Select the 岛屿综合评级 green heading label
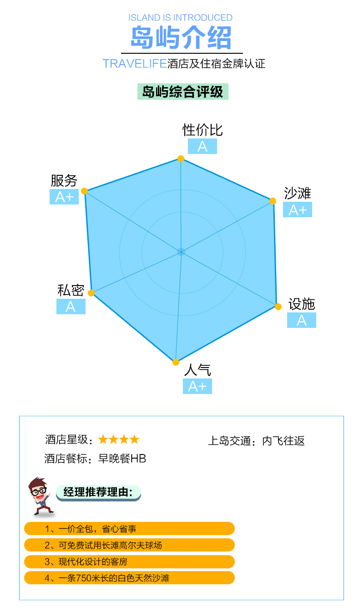Screen dimensions: 364x613 tap(183, 92)
